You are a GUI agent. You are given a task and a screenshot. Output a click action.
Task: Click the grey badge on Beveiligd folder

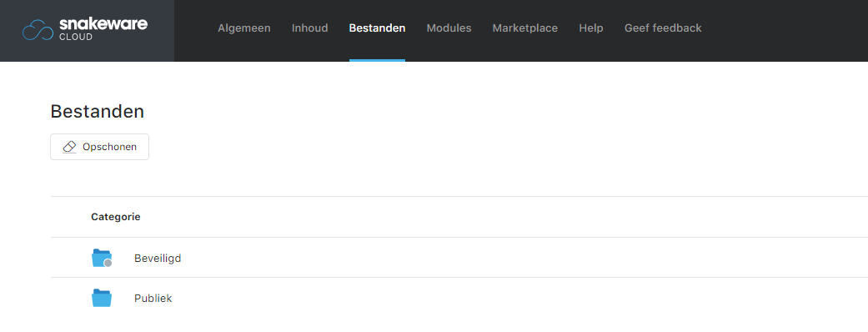coord(108,264)
